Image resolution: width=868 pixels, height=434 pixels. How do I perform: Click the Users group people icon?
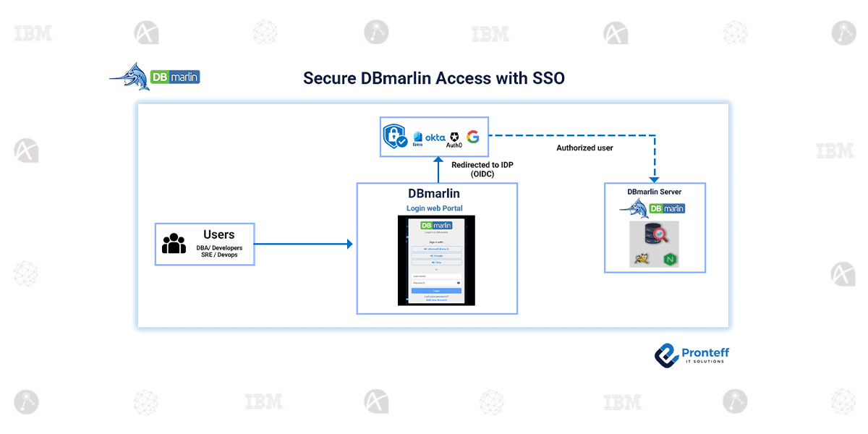(174, 244)
